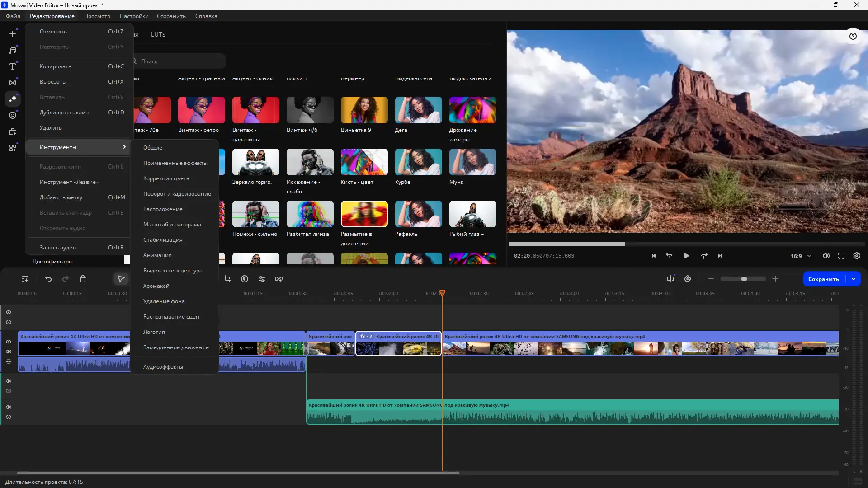Open the Stickers smiley panel in the sidebar
This screenshot has height=488, width=868.
tap(13, 115)
